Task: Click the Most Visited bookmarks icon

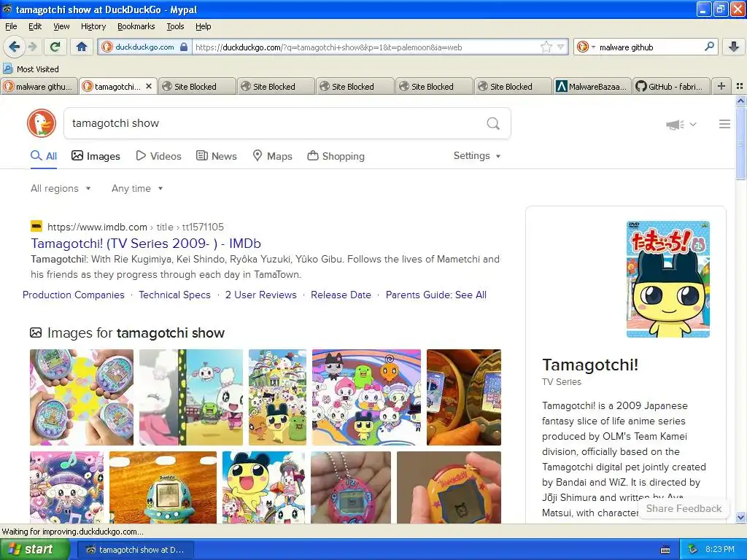Action: click(7, 69)
